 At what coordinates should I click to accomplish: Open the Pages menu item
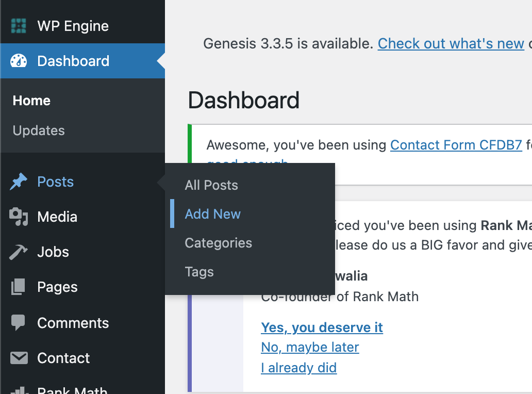point(83,287)
